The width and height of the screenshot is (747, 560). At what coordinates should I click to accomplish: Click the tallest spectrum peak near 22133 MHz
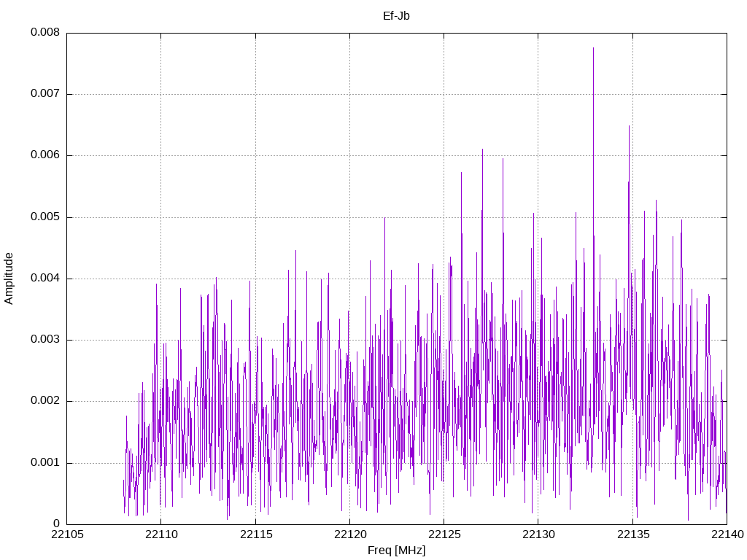tap(593, 49)
